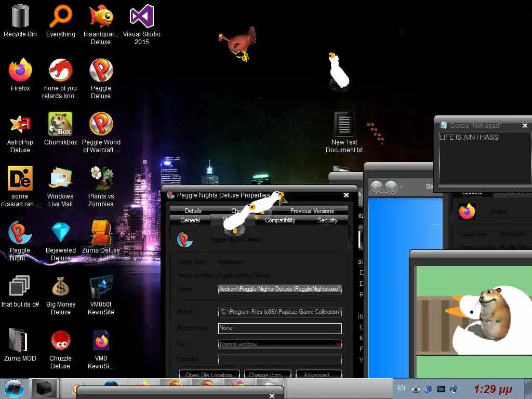532x399 pixels.
Task: Click the Open File Location button
Action: click(x=209, y=375)
